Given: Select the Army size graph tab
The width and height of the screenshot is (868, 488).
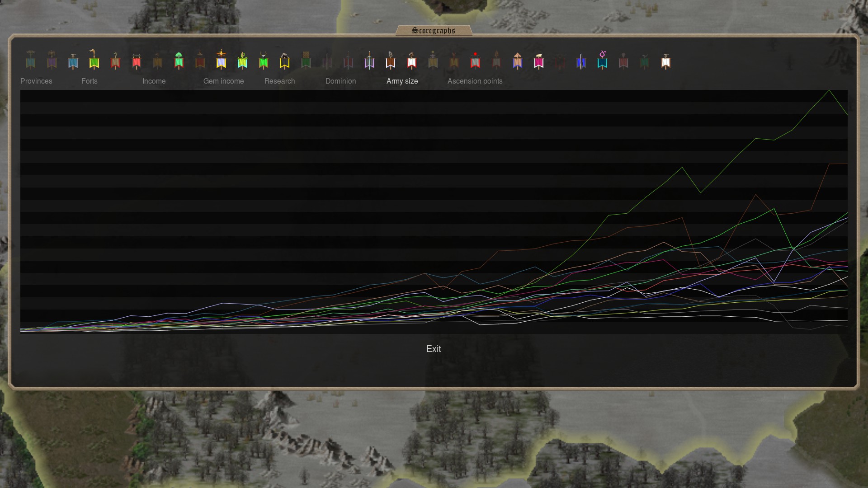Looking at the screenshot, I should (x=402, y=81).
